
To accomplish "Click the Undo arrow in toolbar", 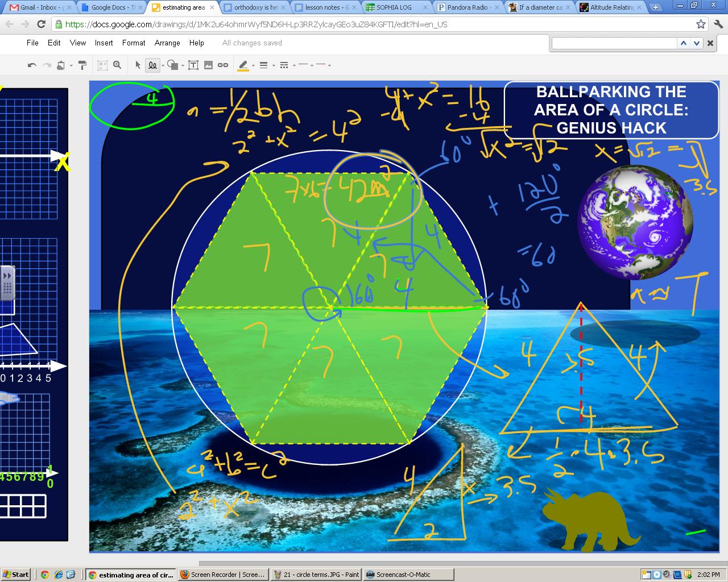I will pyautogui.click(x=32, y=65).
